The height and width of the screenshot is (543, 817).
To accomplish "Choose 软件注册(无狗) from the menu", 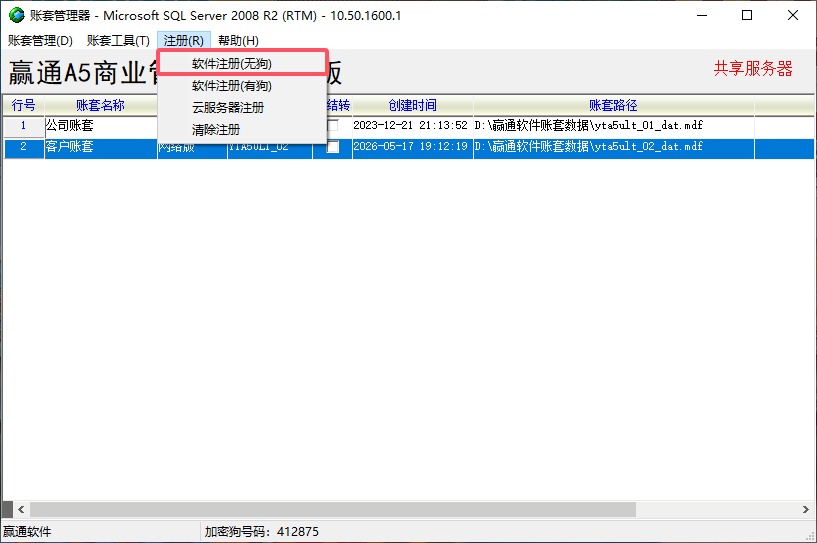I will click(242, 64).
